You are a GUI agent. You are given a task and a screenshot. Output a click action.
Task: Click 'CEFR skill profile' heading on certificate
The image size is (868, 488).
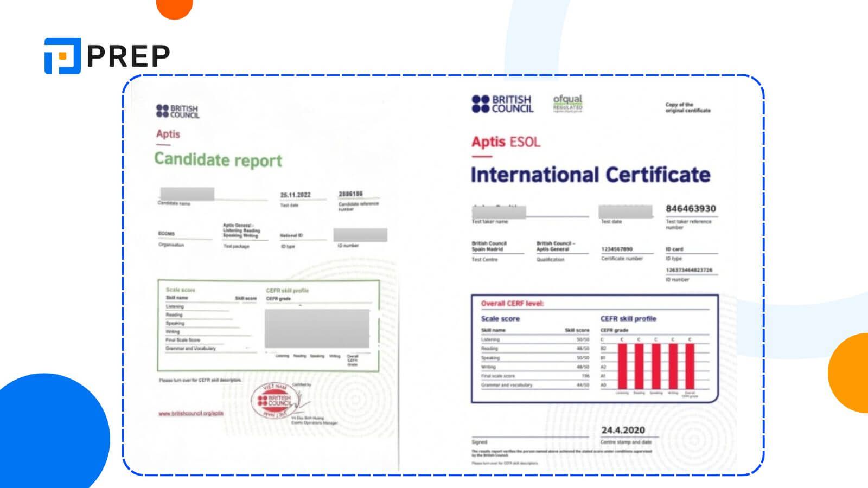click(x=628, y=319)
